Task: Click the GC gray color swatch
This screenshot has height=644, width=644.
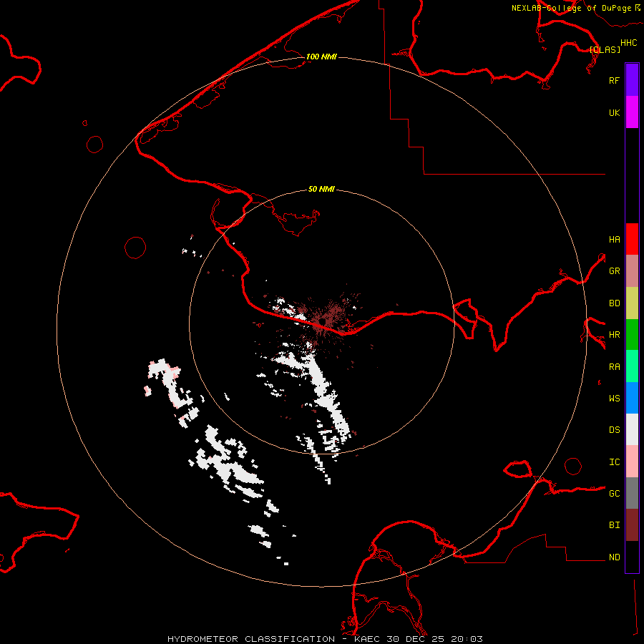Action: pyautogui.click(x=632, y=493)
